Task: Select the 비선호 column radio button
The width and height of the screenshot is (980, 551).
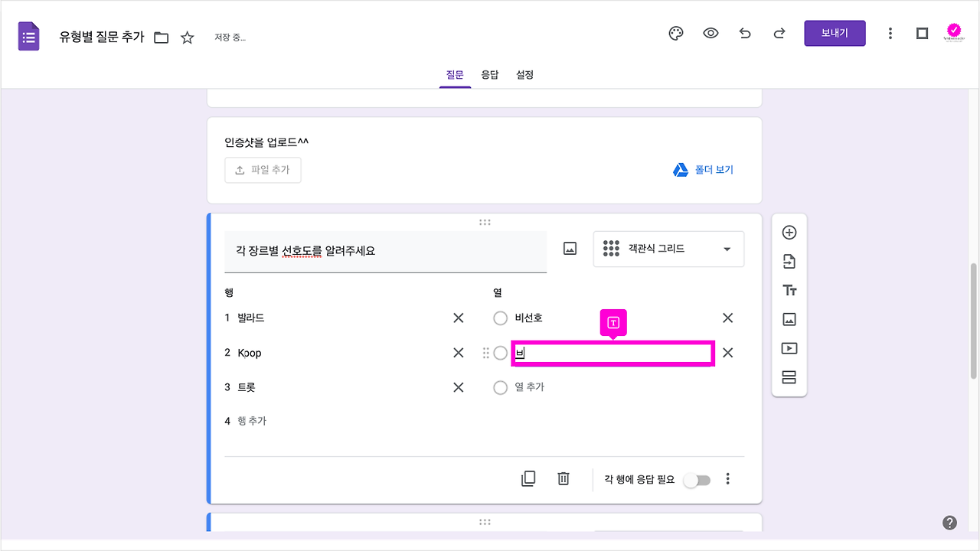Action: [x=500, y=318]
